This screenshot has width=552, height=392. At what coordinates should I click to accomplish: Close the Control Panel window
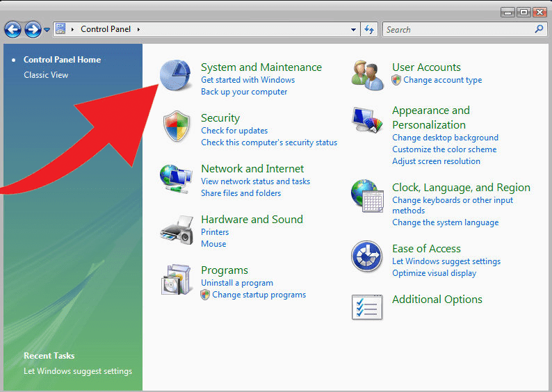(x=539, y=13)
